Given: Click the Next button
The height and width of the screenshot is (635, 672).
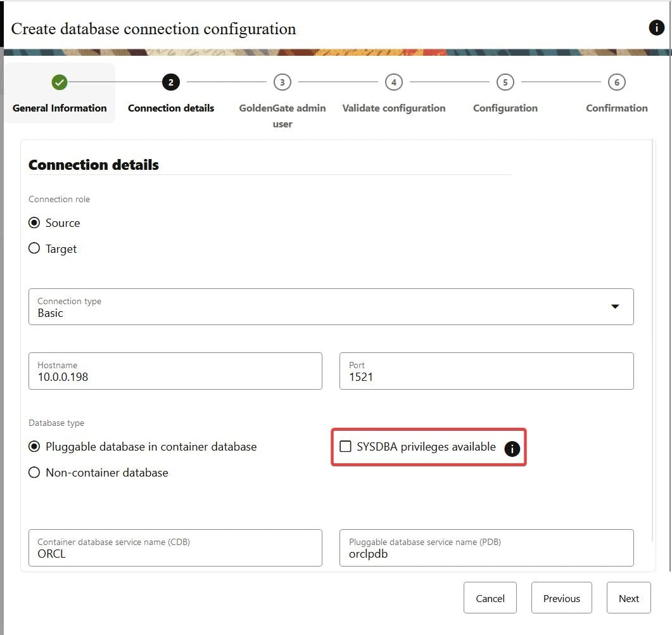Looking at the screenshot, I should [629, 598].
